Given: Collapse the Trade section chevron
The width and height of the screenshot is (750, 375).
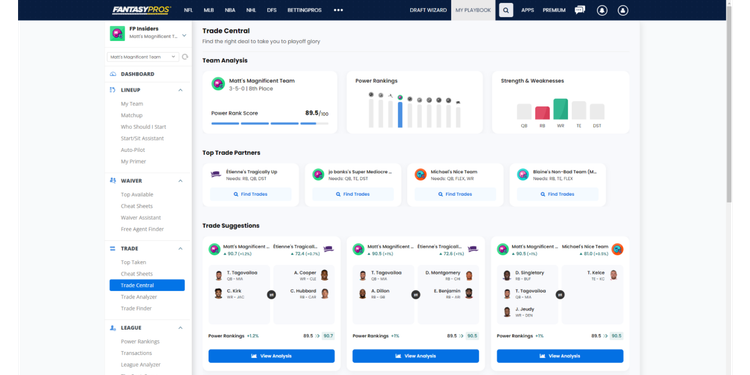Looking at the screenshot, I should pos(180,249).
